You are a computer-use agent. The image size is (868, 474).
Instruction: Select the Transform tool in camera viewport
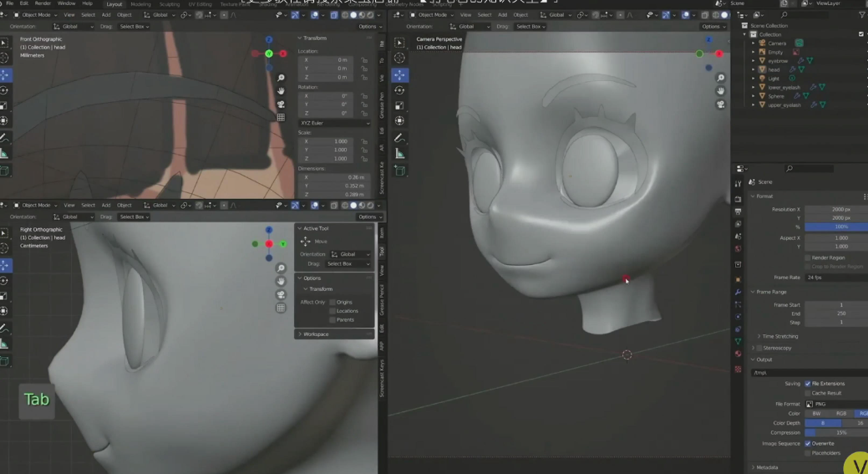[399, 120]
